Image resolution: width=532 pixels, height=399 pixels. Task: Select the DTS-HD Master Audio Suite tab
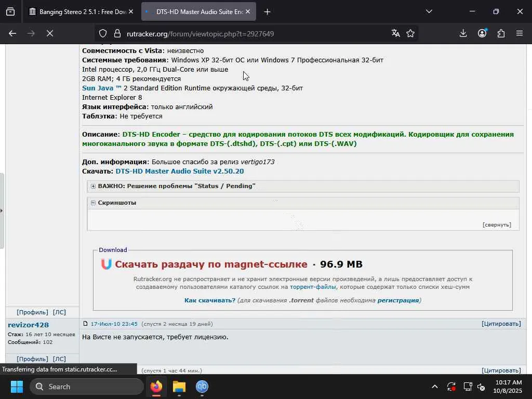click(x=198, y=12)
